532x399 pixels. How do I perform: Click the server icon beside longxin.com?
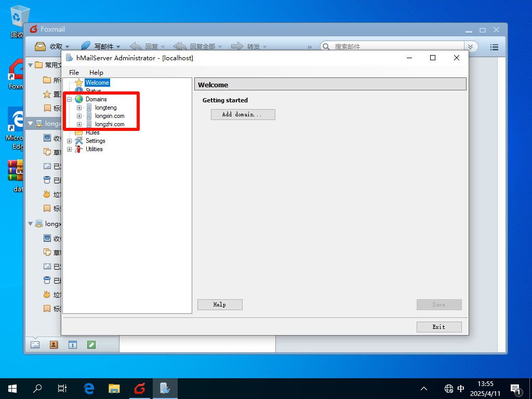pos(89,116)
